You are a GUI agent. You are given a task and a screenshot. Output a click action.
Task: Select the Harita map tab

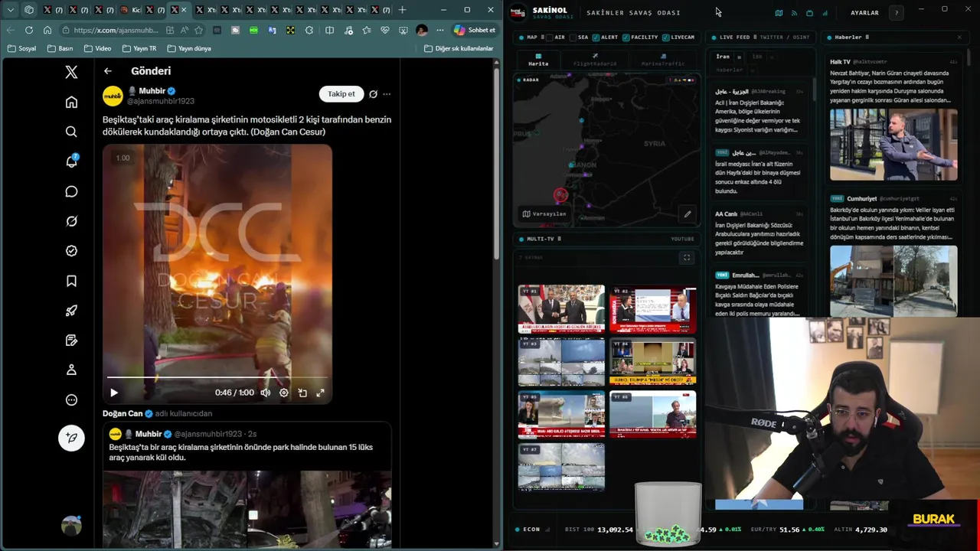coord(538,60)
